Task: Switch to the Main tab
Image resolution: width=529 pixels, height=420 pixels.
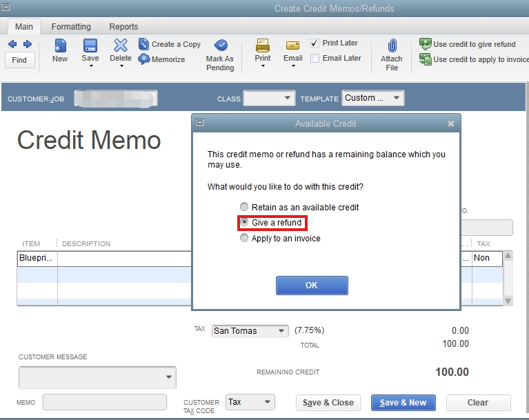Action: pos(24,27)
